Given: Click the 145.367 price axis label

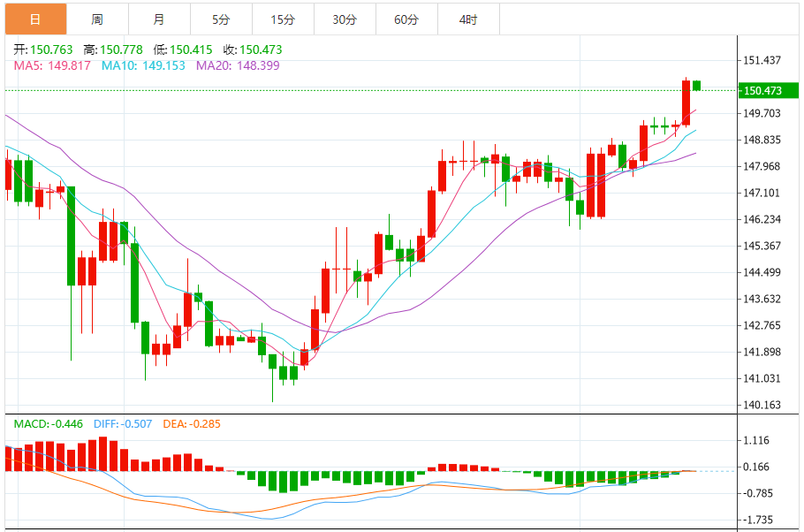Looking at the screenshot, I should (x=762, y=246).
